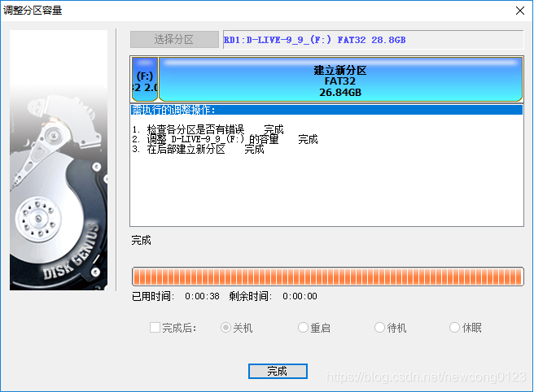Click the (F:) partition block
Viewport: 534px width, 392px height.
click(145, 79)
